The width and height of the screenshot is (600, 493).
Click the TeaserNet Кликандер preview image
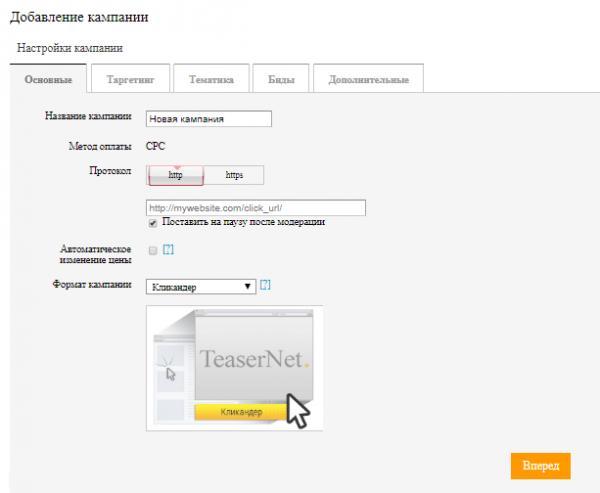[235, 368]
